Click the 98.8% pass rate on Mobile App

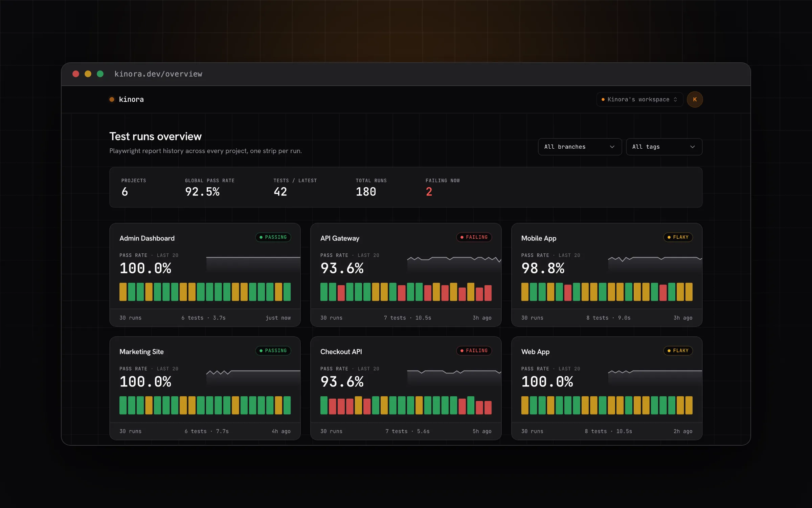pos(543,268)
